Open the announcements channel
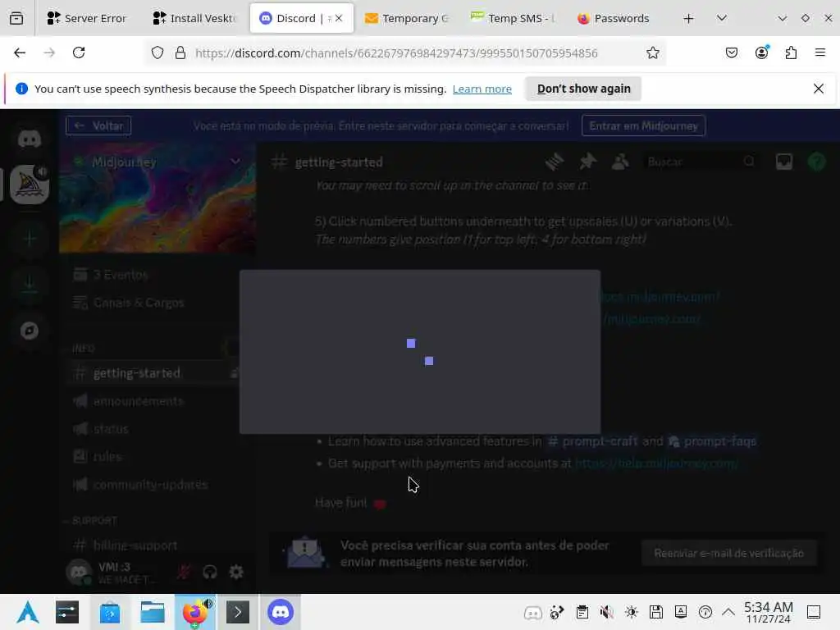840x630 pixels. click(x=154, y=400)
